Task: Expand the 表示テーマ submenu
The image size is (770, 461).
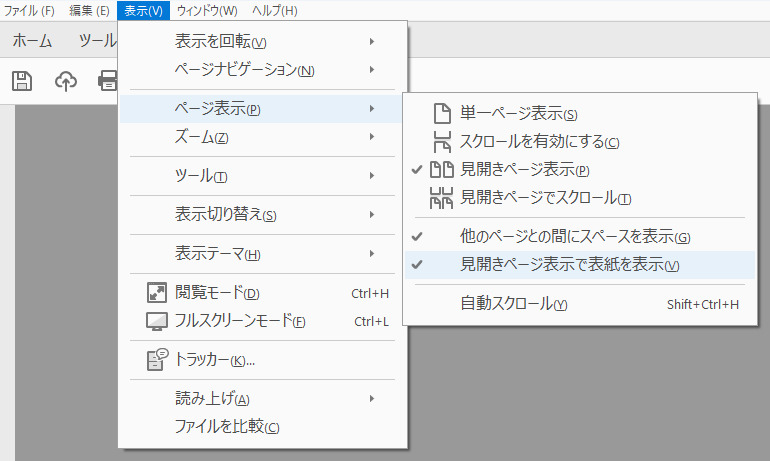Action: point(217,253)
